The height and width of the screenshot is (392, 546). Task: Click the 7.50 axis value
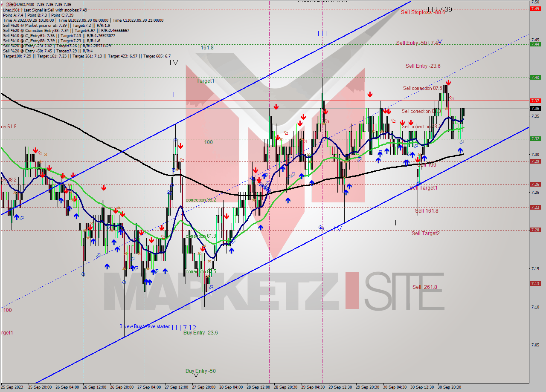tap(535, 2)
